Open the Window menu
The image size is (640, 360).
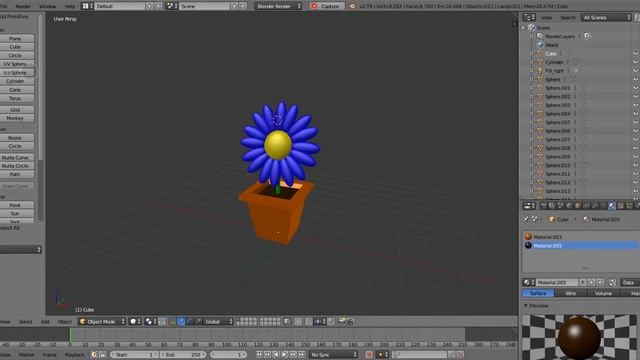(x=47, y=6)
